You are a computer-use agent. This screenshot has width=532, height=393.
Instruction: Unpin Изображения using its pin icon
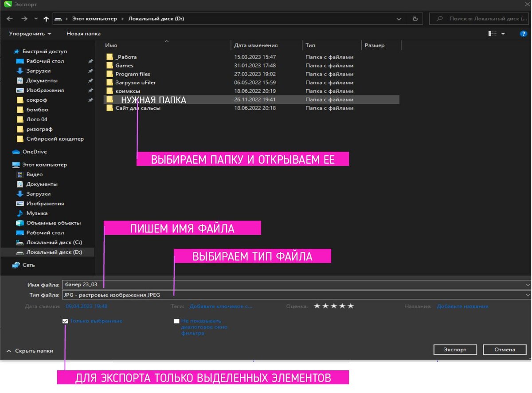90,90
